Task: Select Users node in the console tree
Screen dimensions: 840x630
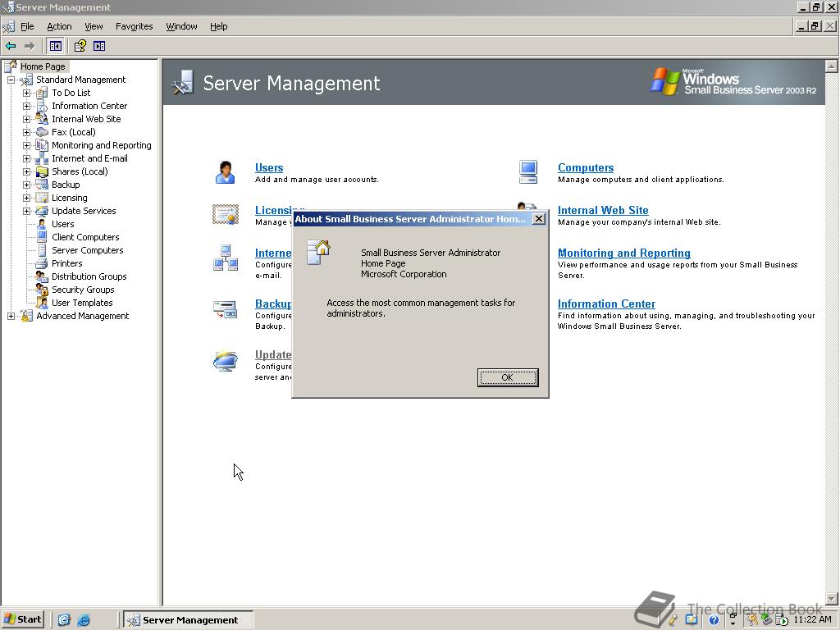Action: pyautogui.click(x=62, y=224)
